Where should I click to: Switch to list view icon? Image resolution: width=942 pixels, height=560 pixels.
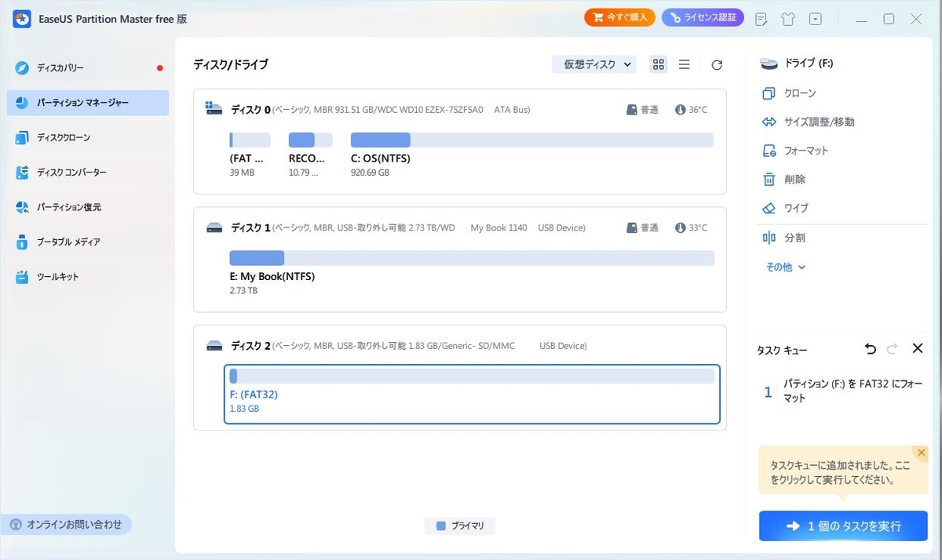(685, 64)
